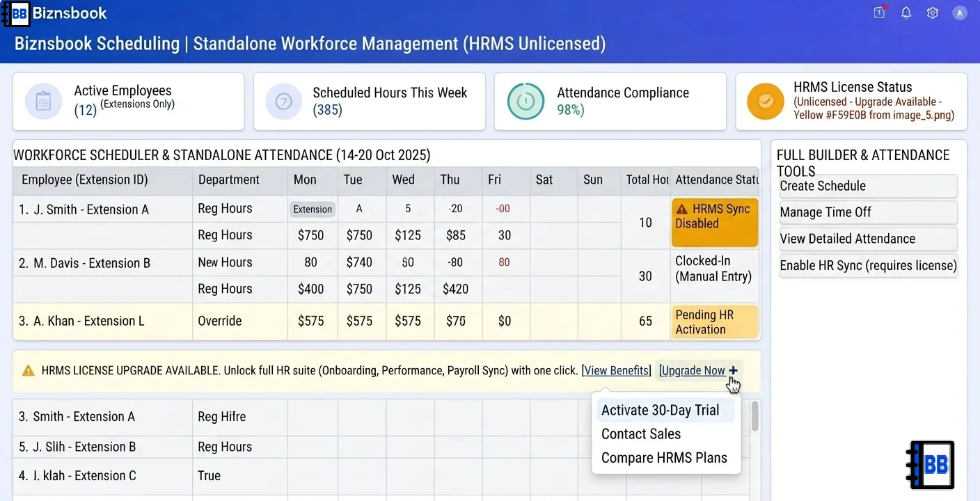980x501 pixels.
Task: Click the Biznsbook logo icon in header
Action: 15,13
